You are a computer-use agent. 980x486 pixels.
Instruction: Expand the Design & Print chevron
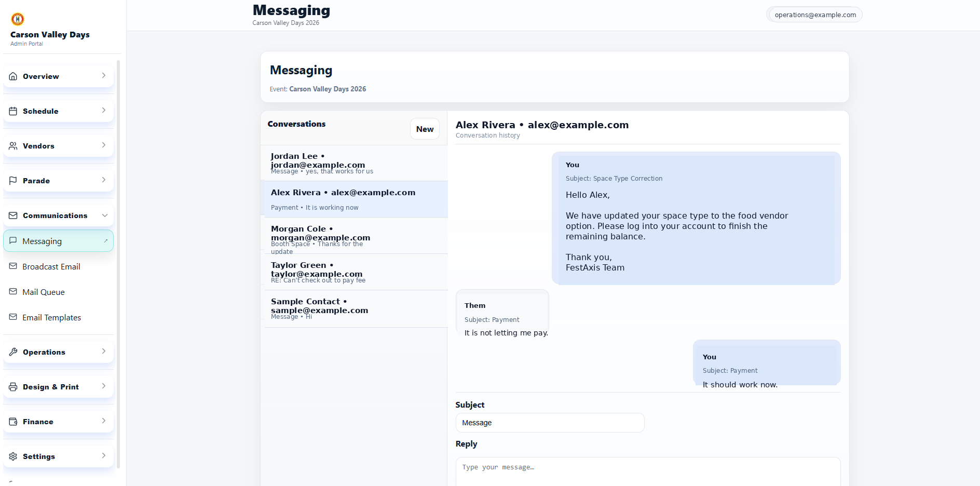(x=104, y=386)
